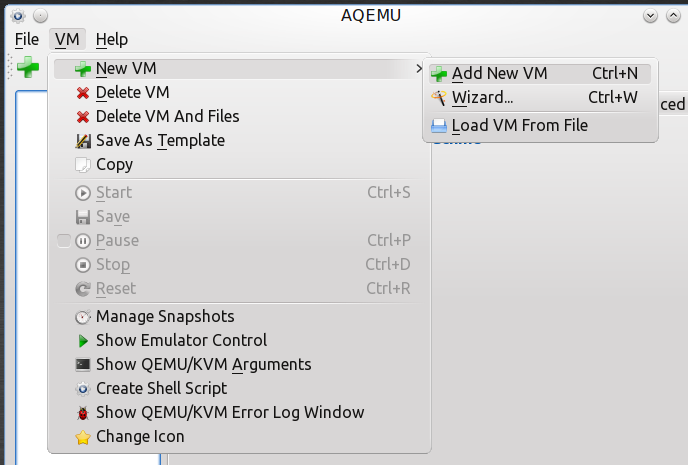688x465 pixels.
Task: Open the File menu
Action: 27,39
